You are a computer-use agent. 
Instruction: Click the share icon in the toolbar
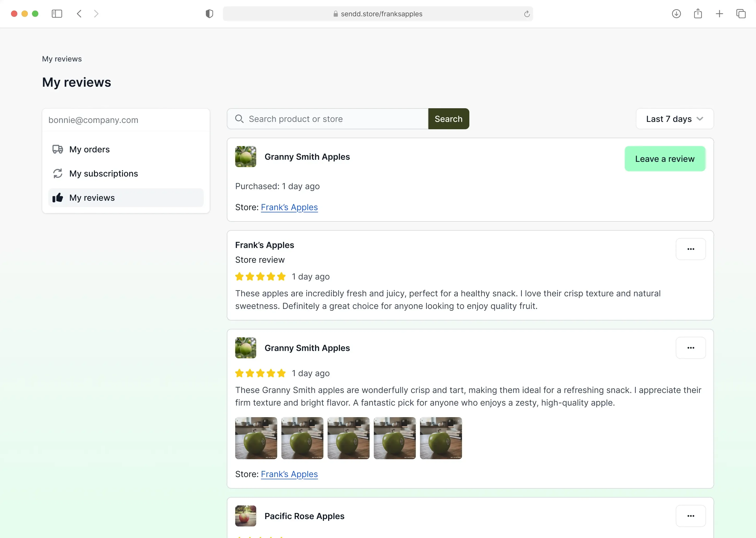[x=698, y=14]
